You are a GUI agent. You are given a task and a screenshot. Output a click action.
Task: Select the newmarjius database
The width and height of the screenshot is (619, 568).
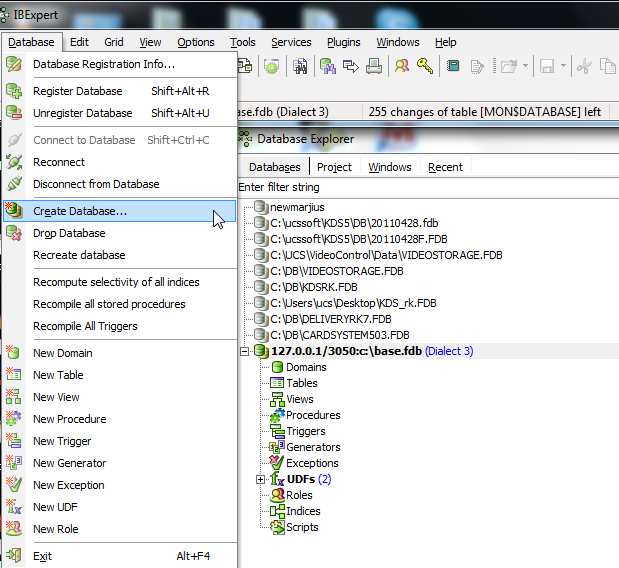(297, 207)
